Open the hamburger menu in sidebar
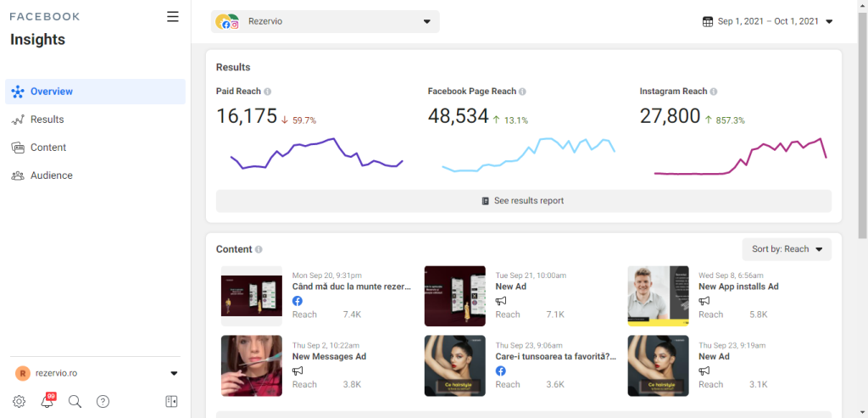 click(173, 17)
